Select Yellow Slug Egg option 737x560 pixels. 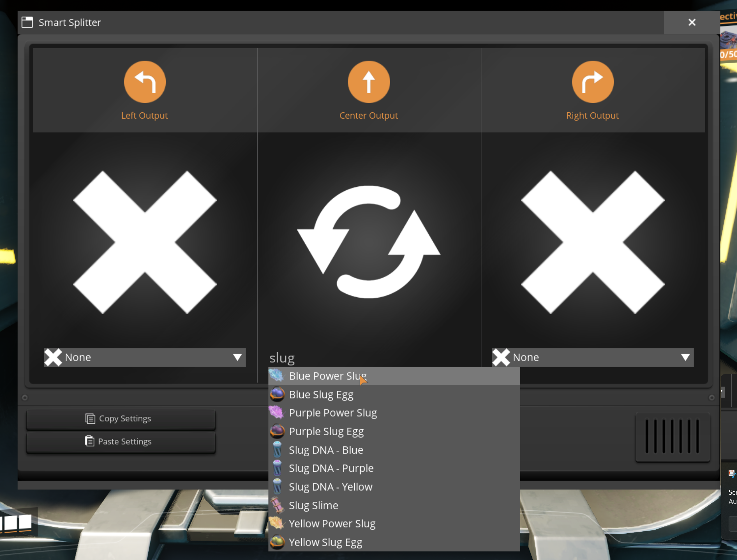point(325,542)
